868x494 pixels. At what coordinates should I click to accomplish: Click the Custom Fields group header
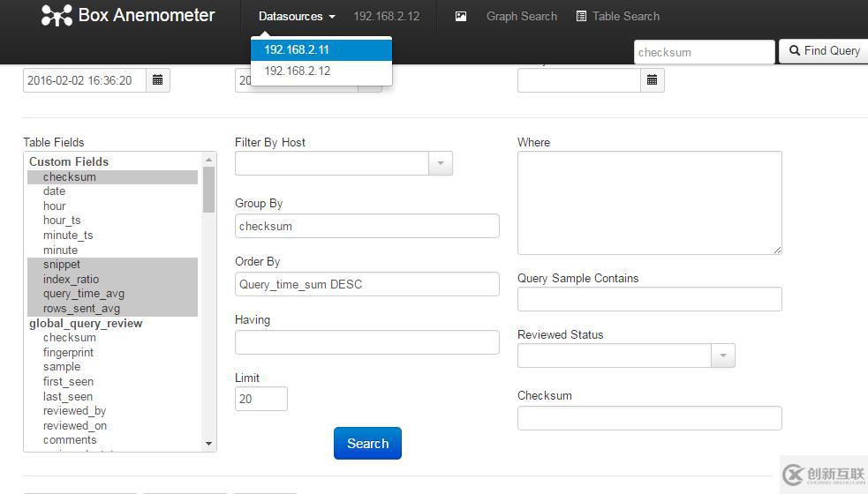click(69, 162)
